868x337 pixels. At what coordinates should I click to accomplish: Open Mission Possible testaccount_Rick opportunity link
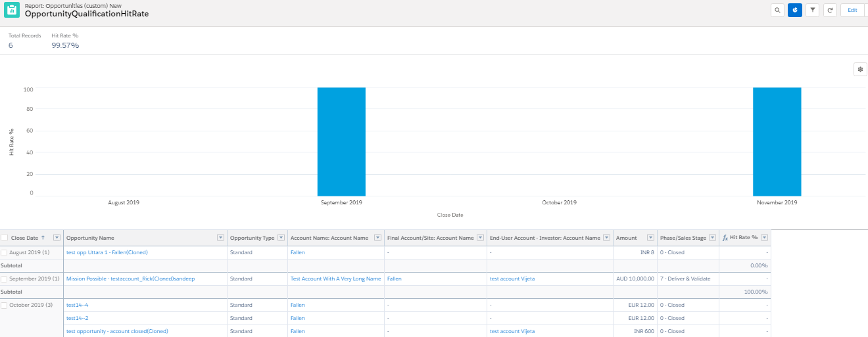130,279
